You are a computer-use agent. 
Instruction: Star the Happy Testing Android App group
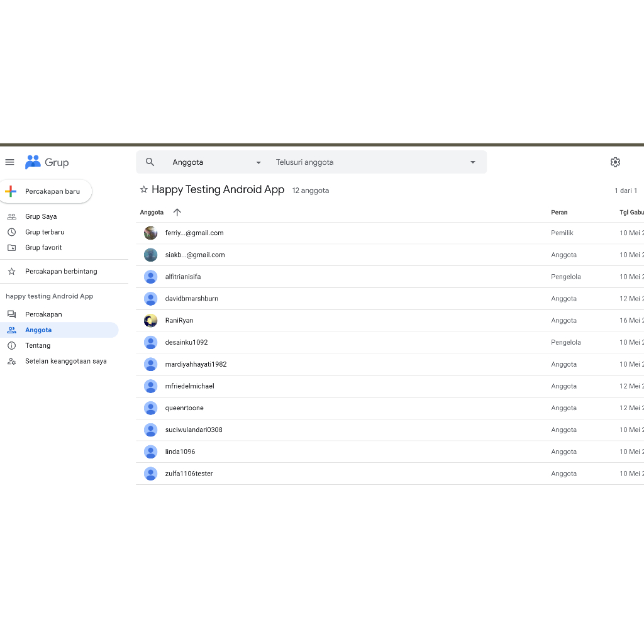[144, 190]
